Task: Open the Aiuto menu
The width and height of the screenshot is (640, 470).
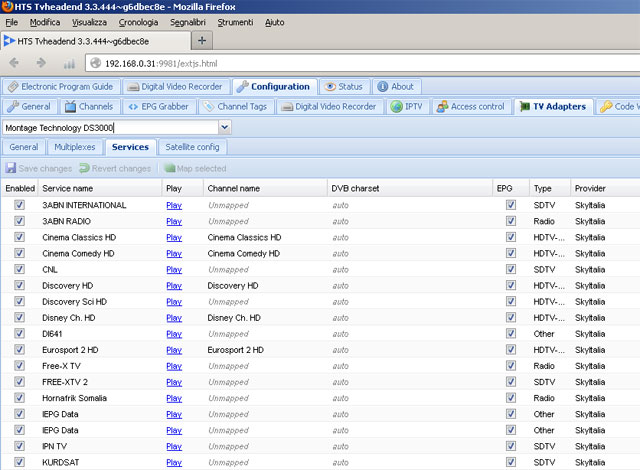Action: click(x=274, y=22)
